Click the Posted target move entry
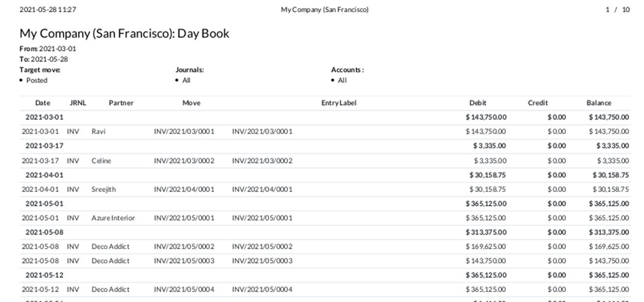The width and height of the screenshot is (644, 302). 37,80
